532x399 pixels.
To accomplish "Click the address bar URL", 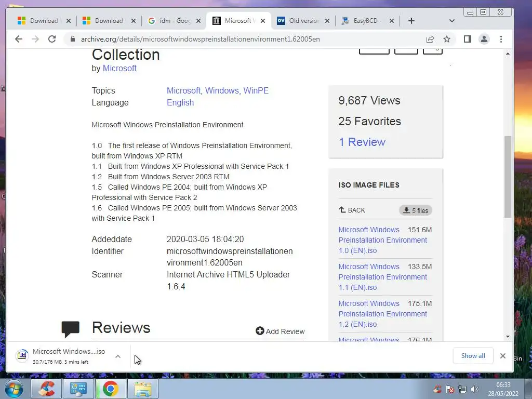I will coord(200,39).
